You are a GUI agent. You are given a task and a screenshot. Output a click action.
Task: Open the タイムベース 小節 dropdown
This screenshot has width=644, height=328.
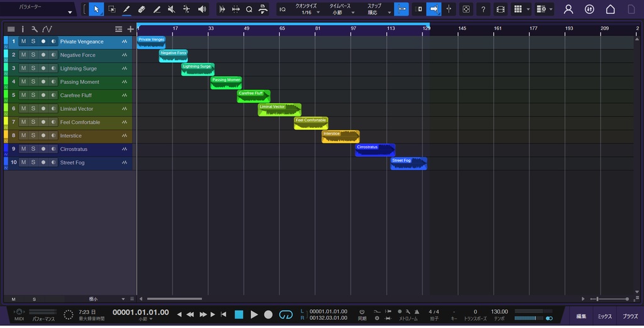[x=340, y=9]
